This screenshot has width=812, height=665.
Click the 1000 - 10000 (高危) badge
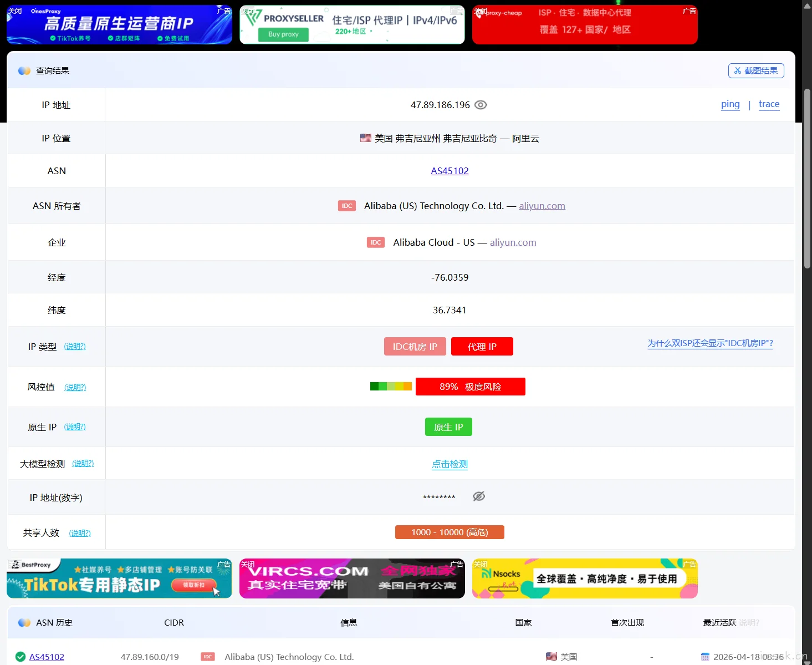[450, 532]
